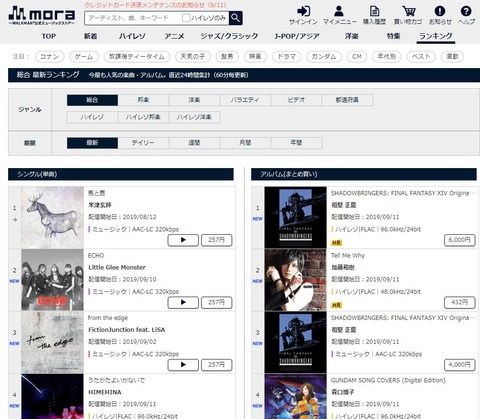The width and height of the screenshot is (480, 419).
Task: Choose the ビデオ genre filter
Action: (x=296, y=100)
